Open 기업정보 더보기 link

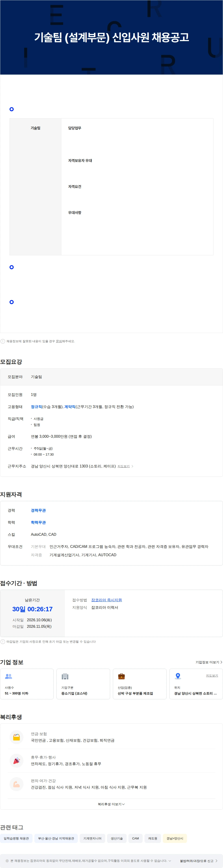[209, 662]
